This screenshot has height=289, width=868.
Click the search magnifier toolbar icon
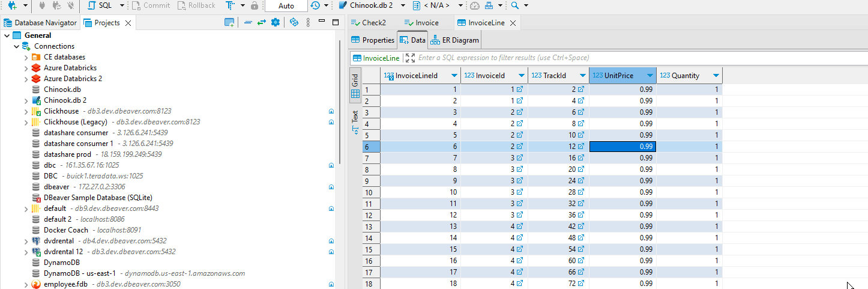tap(515, 5)
